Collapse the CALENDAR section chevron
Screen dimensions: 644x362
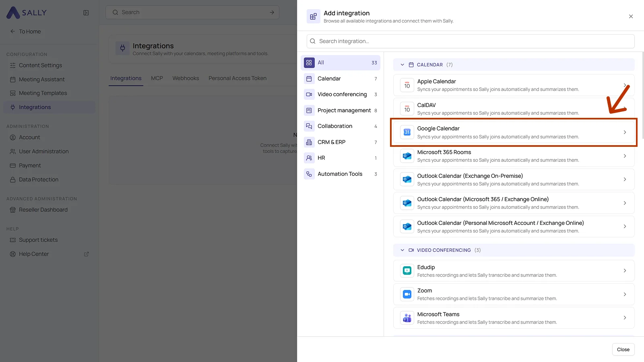(x=402, y=65)
